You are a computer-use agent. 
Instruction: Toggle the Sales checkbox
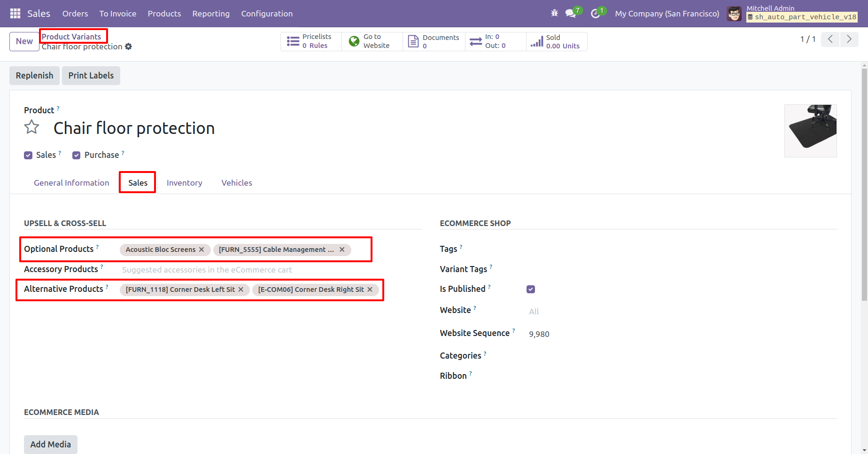[28, 156]
